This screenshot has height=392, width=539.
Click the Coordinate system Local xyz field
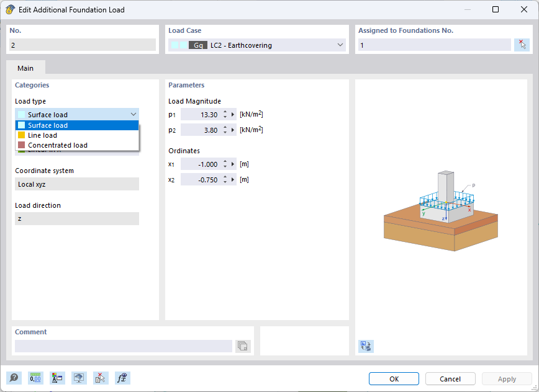77,184
